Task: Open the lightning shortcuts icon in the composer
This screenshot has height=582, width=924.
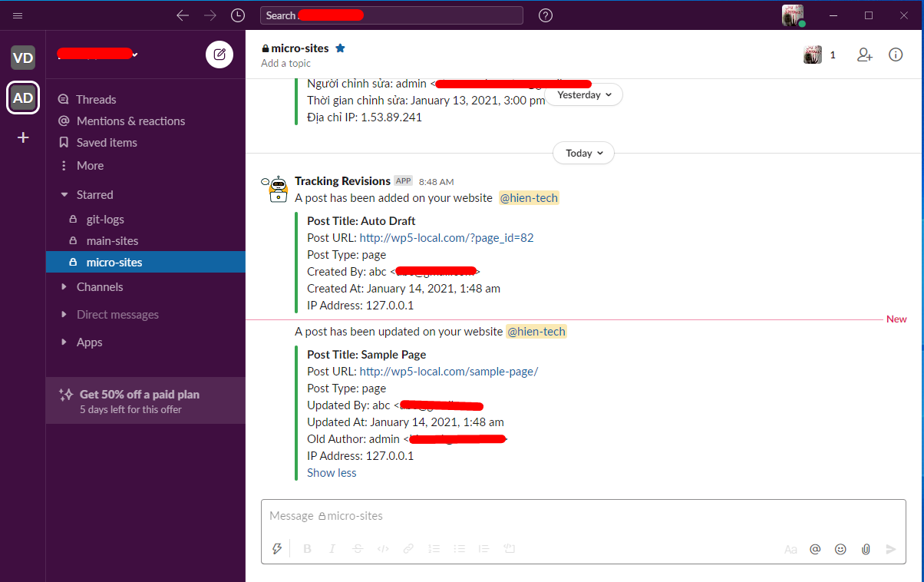Action: pos(277,548)
